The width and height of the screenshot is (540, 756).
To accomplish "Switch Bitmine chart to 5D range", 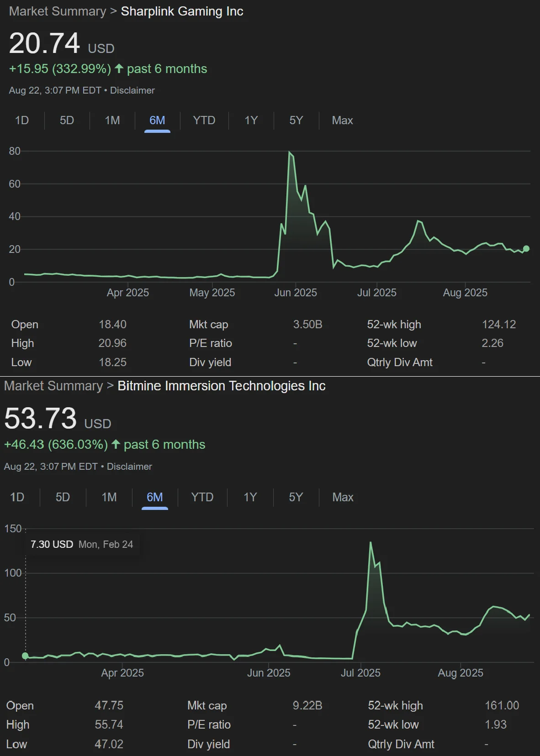I will tap(63, 497).
